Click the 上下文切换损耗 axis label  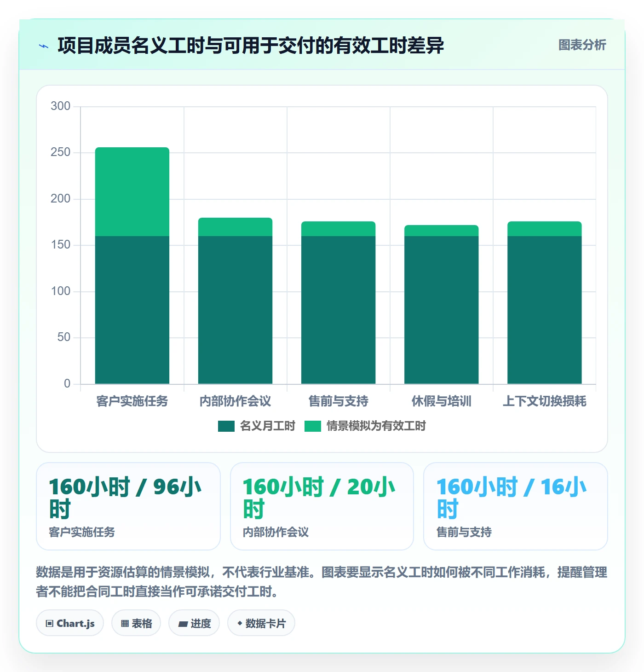point(544,401)
